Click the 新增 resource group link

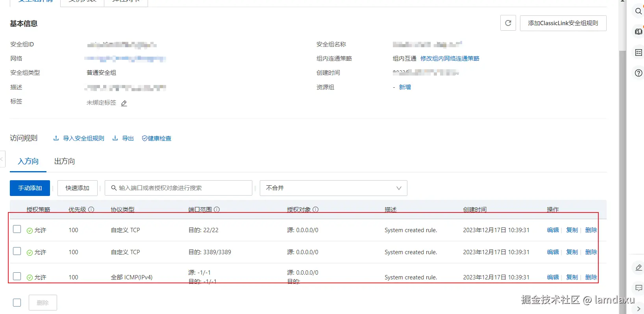coord(405,87)
